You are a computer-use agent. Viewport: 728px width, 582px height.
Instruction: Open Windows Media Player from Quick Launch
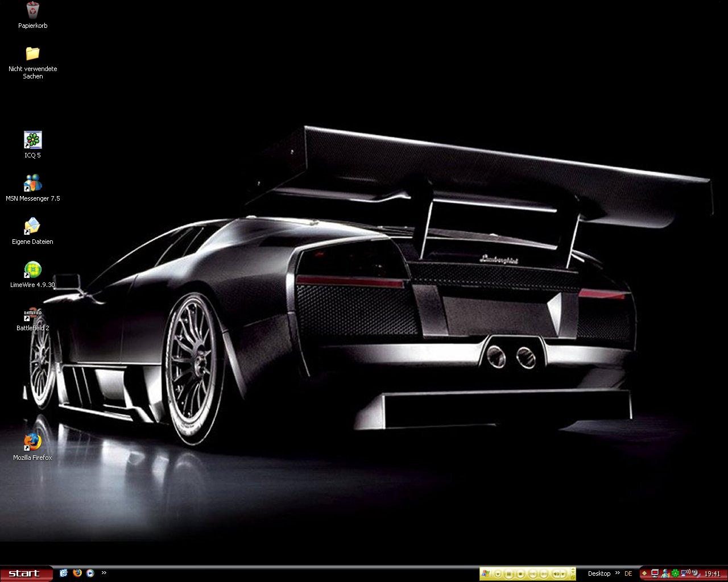point(90,573)
